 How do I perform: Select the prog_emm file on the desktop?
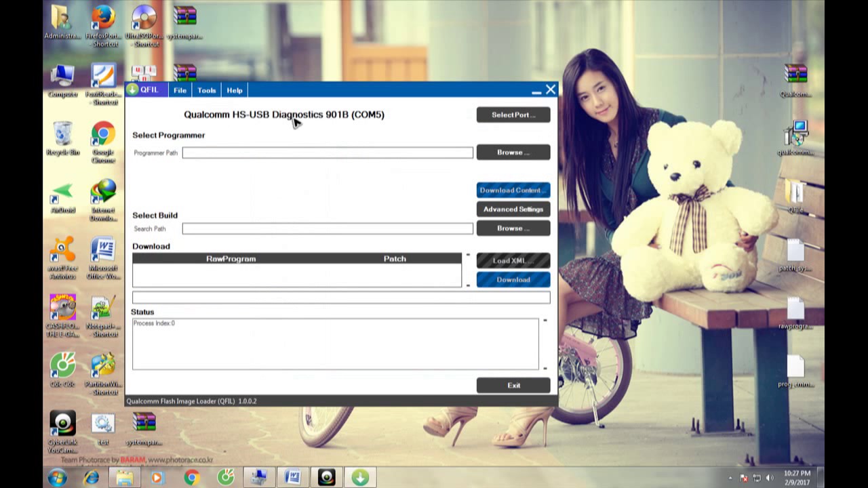[x=795, y=371]
